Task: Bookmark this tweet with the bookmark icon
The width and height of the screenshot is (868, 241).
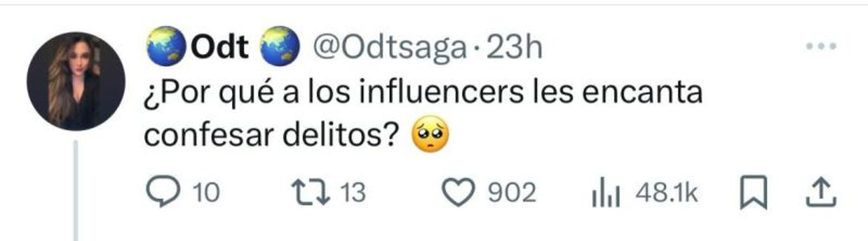Action: (x=753, y=192)
